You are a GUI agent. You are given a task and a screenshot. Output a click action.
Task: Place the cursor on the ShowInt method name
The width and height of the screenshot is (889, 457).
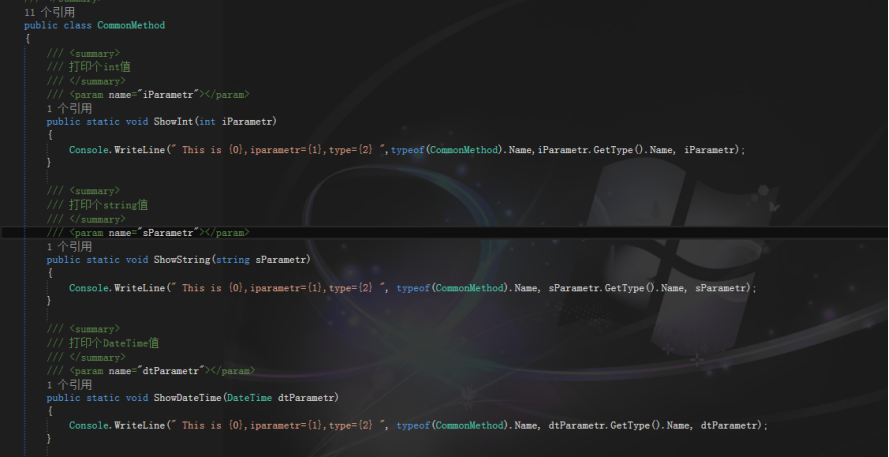173,121
